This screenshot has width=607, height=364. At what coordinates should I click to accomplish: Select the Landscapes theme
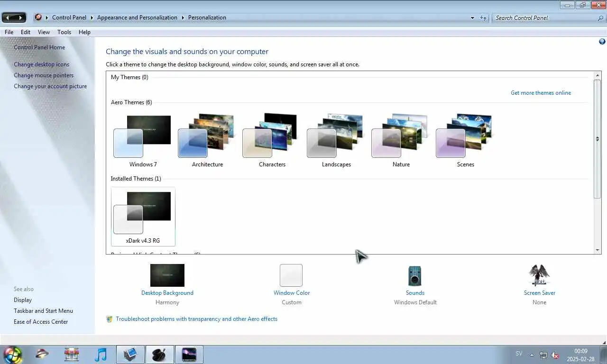pos(336,141)
